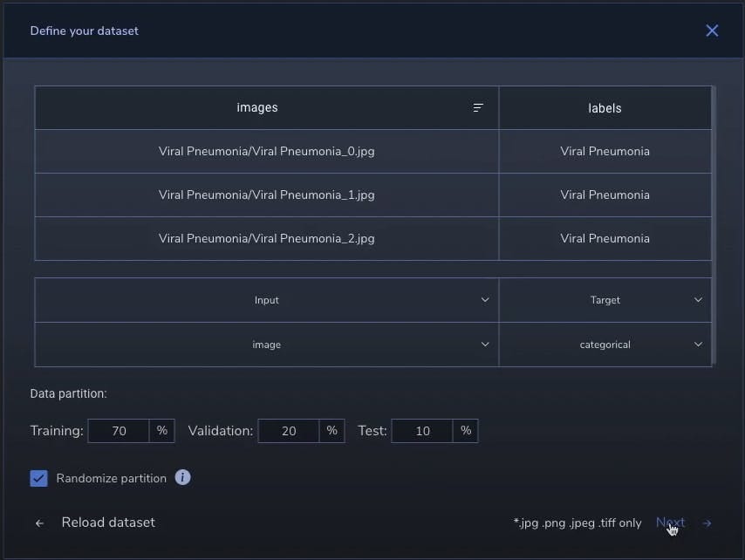745x560 pixels.
Task: Click the Randomize partition label
Action: [x=111, y=478]
